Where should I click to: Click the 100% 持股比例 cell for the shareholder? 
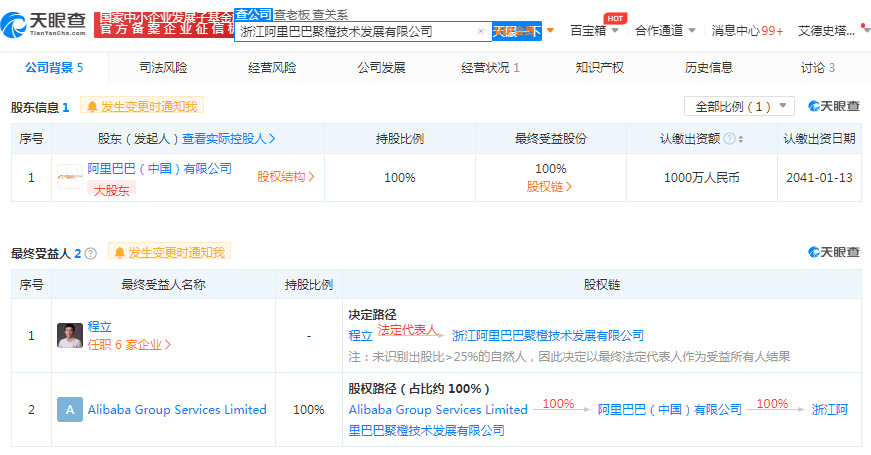click(400, 178)
